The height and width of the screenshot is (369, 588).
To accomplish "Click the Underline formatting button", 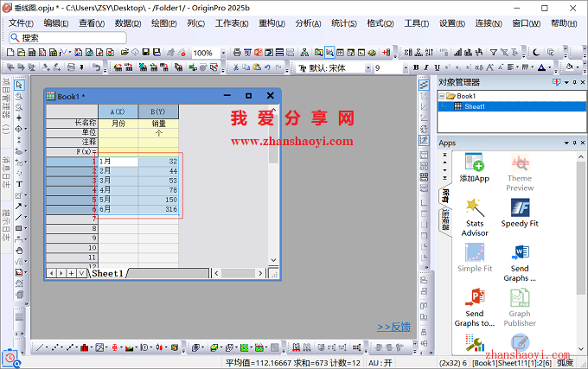I will (x=437, y=67).
